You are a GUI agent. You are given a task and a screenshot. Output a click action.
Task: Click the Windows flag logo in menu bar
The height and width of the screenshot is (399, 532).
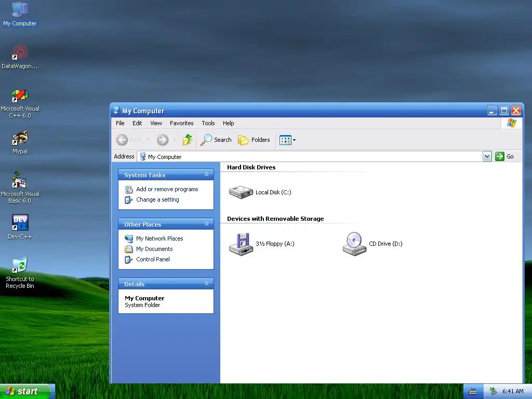point(511,123)
